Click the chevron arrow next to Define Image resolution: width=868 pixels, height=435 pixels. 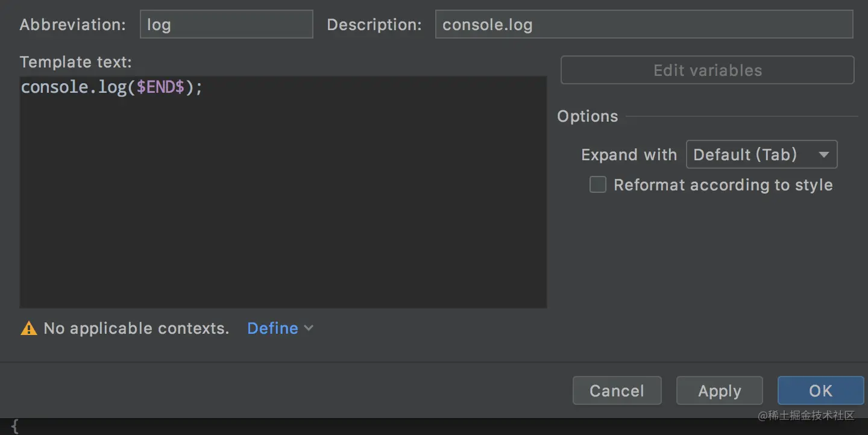tap(309, 328)
